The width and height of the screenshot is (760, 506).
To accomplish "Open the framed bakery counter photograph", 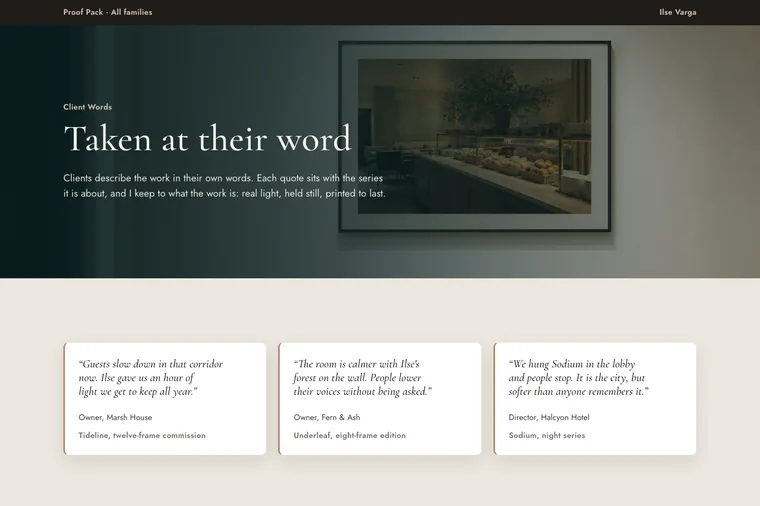I will pyautogui.click(x=475, y=136).
